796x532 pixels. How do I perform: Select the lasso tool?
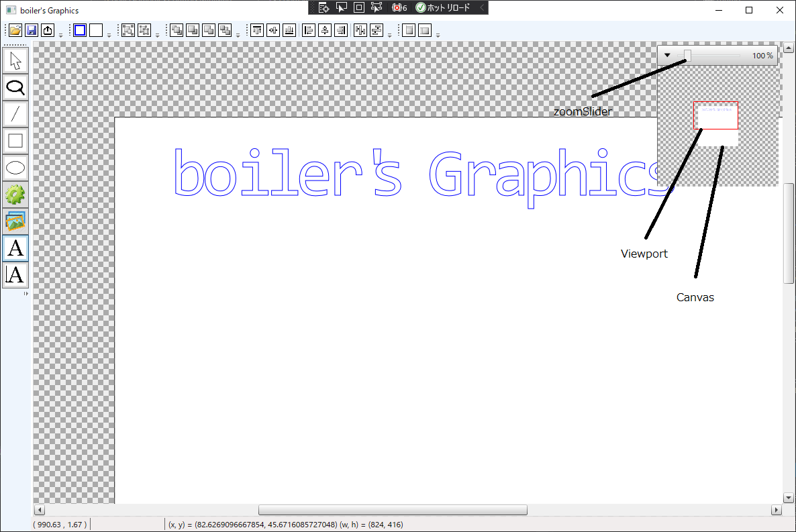pyautogui.click(x=15, y=88)
